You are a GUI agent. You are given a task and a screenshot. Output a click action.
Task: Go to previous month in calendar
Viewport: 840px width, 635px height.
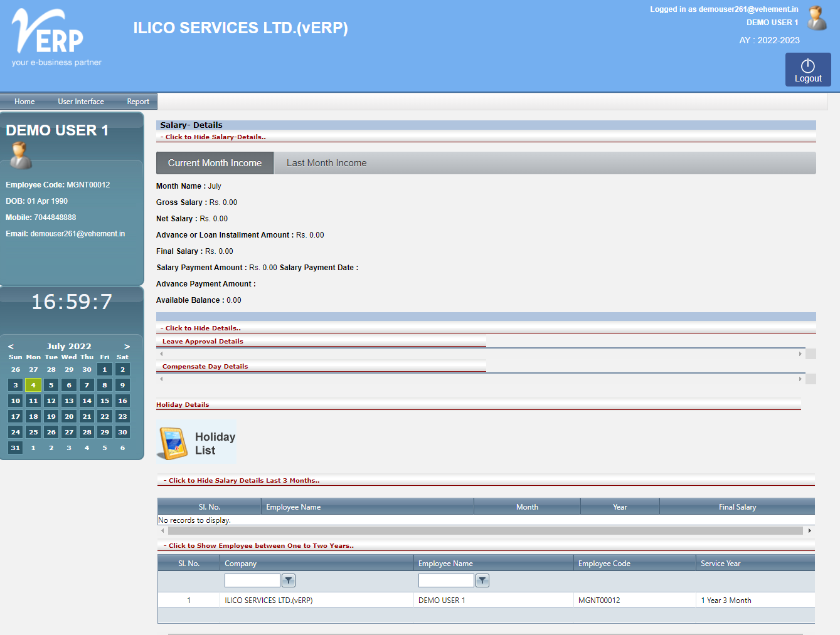tap(11, 346)
